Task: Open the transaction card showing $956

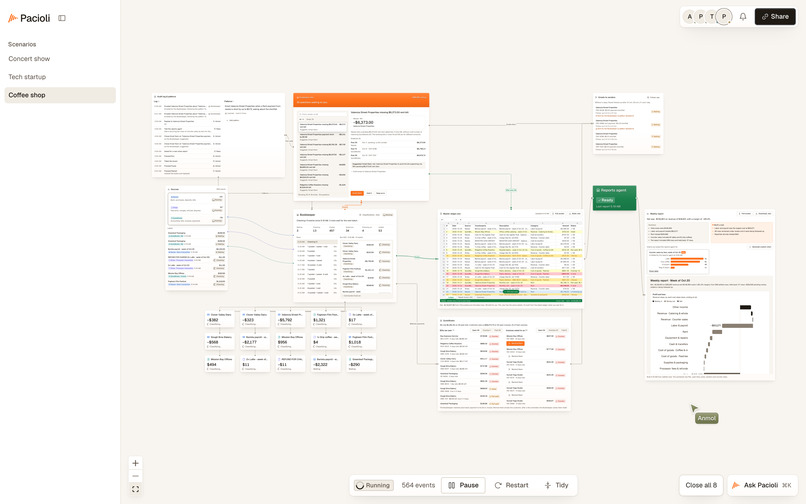Action: tap(290, 341)
